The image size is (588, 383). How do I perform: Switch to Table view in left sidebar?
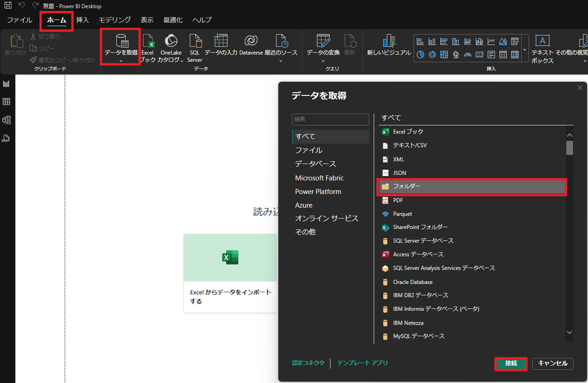click(6, 102)
